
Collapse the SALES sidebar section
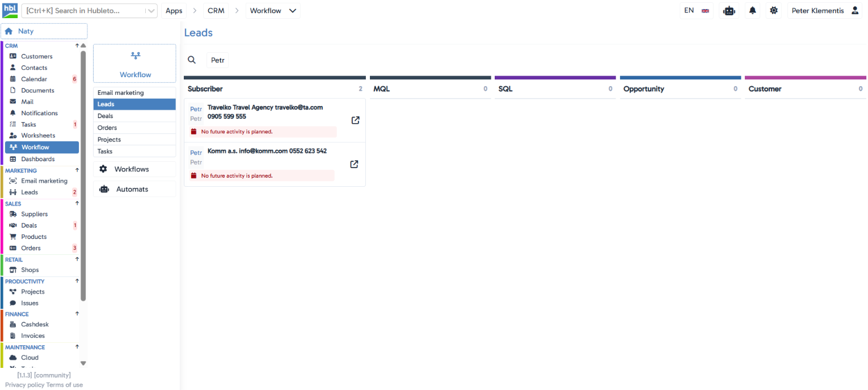coord(77,203)
